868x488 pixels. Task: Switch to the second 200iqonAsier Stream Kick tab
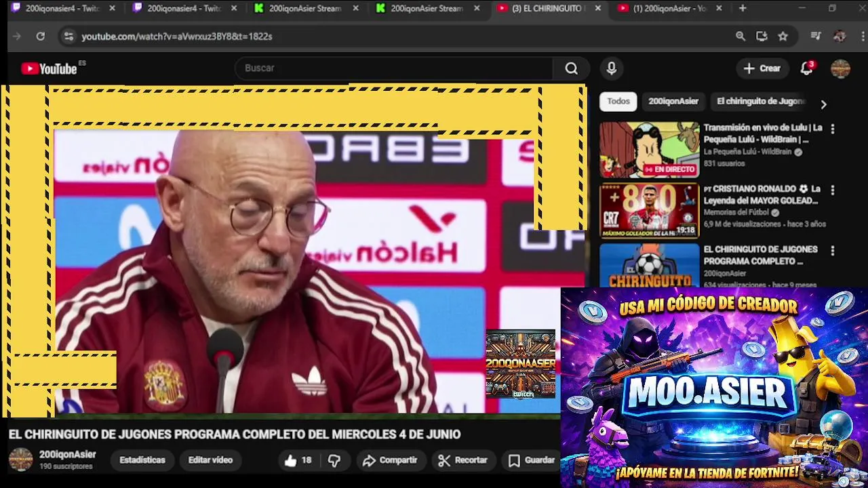(428, 8)
